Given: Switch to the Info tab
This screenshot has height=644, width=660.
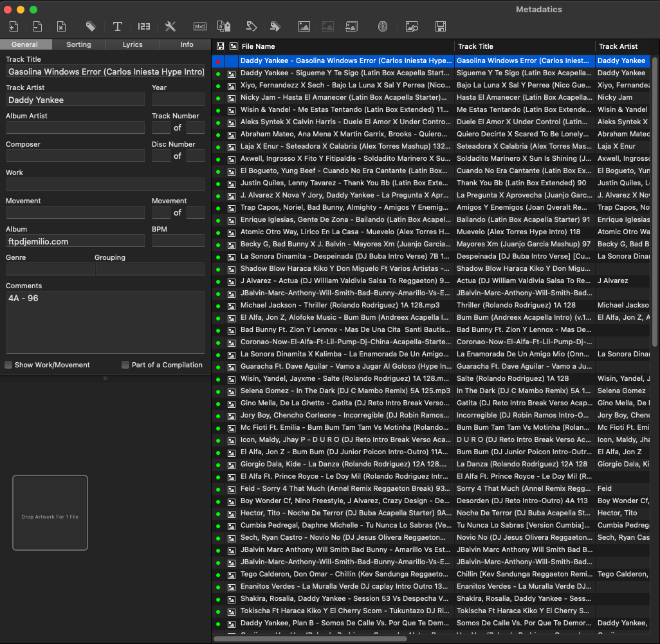Looking at the screenshot, I should [187, 44].
